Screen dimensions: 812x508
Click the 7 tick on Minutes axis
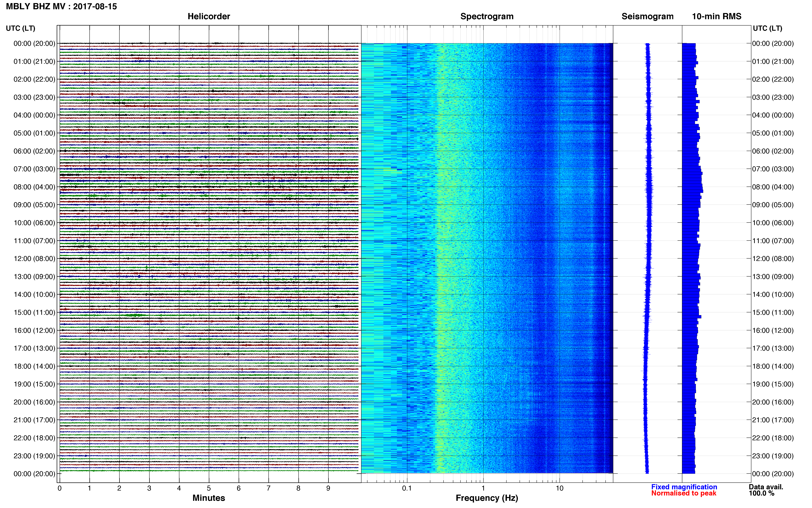(x=269, y=488)
